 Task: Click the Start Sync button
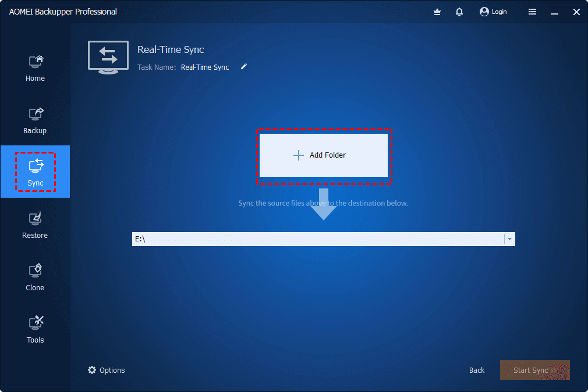535,370
